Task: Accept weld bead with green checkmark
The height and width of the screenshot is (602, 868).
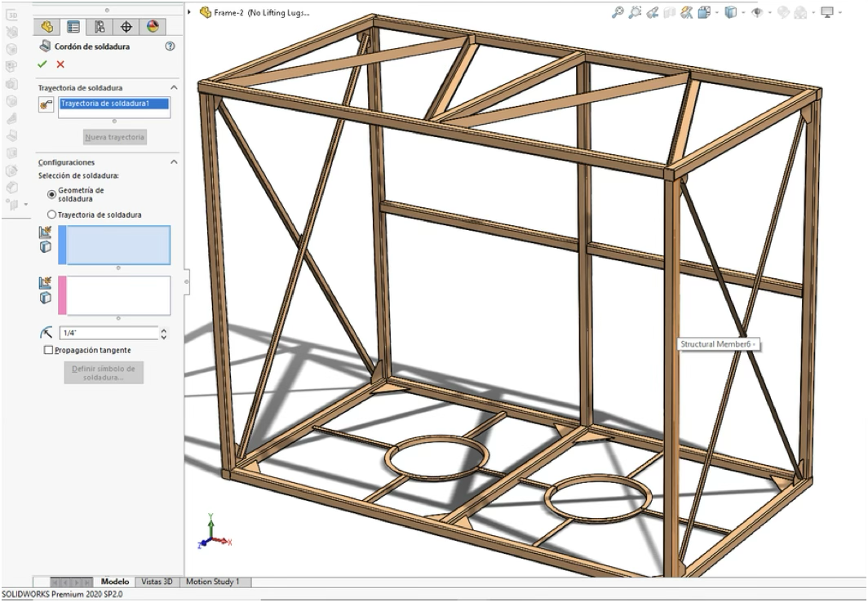Action: coord(43,64)
